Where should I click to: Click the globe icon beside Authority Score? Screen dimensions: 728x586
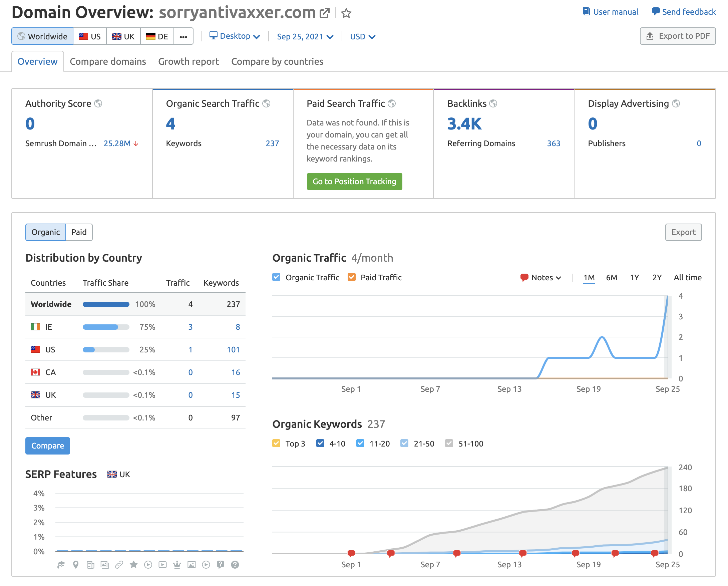[98, 103]
